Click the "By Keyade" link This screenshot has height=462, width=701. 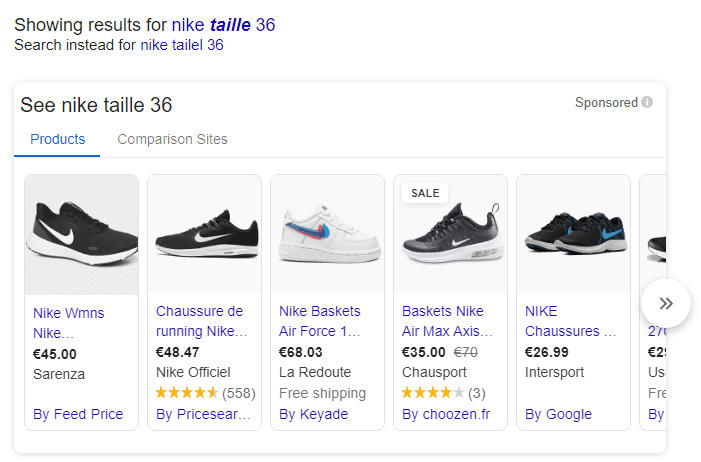click(x=313, y=414)
